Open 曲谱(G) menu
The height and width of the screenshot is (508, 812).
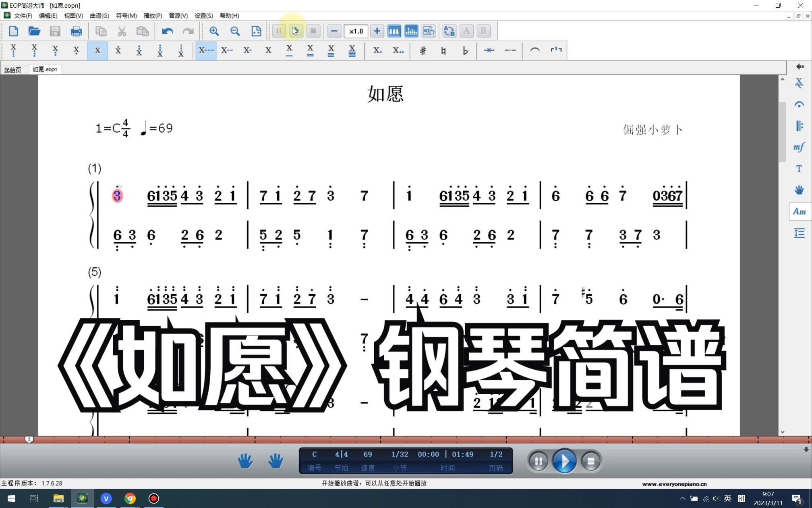[99, 16]
